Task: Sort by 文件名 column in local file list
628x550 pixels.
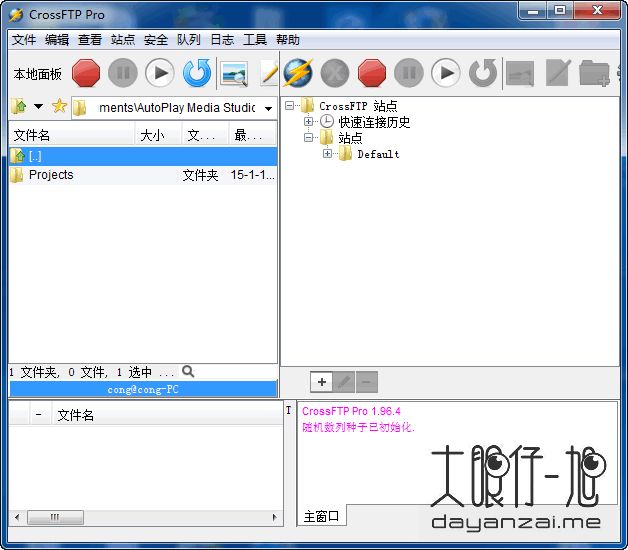Action: click(72, 135)
